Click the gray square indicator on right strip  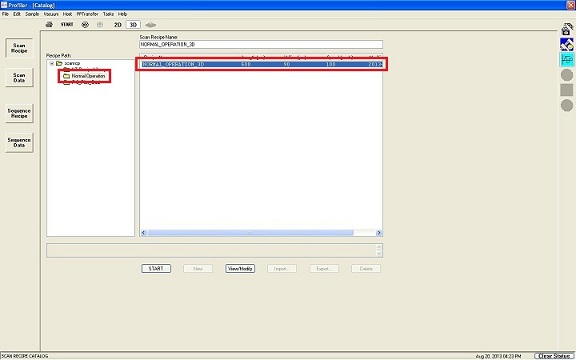(x=567, y=90)
